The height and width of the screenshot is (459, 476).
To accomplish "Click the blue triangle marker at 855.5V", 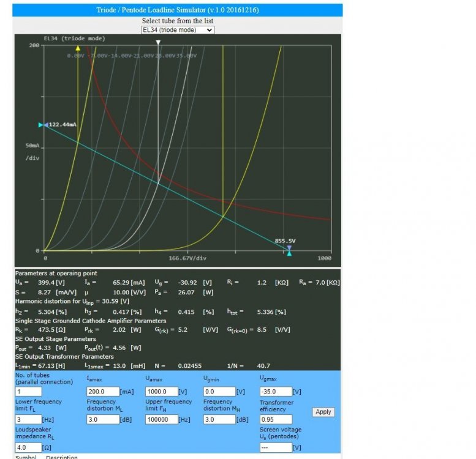I will [290, 248].
